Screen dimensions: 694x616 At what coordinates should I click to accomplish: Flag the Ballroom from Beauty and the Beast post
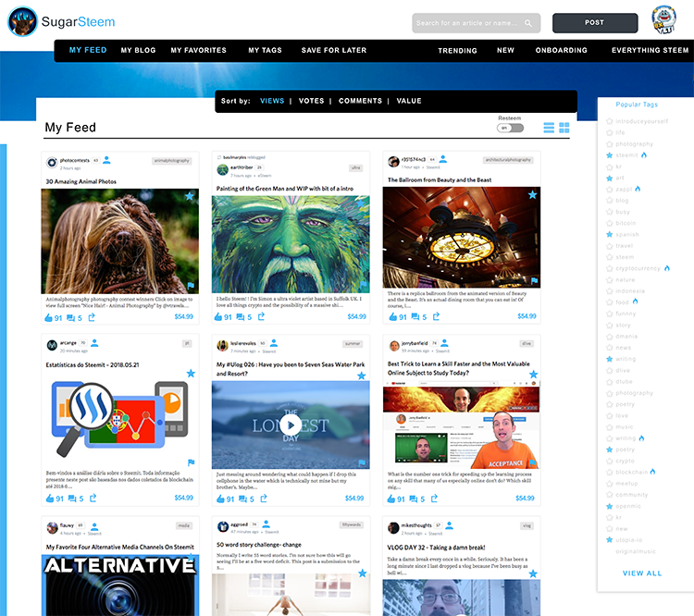[534, 280]
